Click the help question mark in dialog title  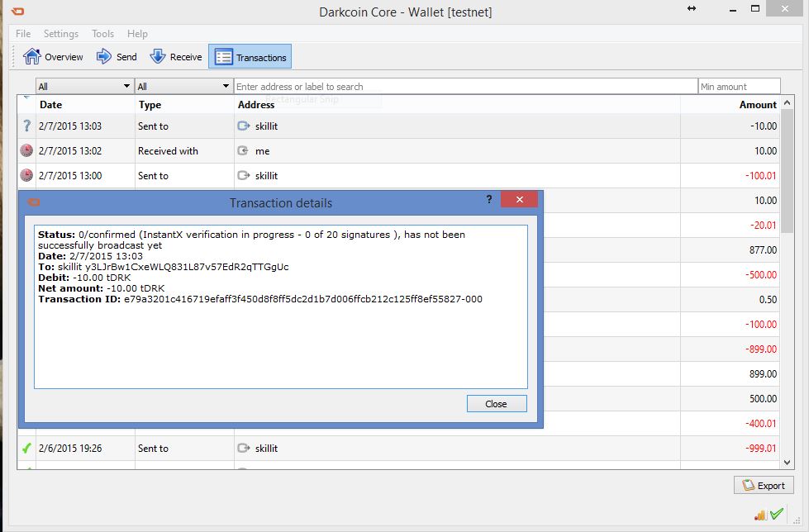pos(489,199)
